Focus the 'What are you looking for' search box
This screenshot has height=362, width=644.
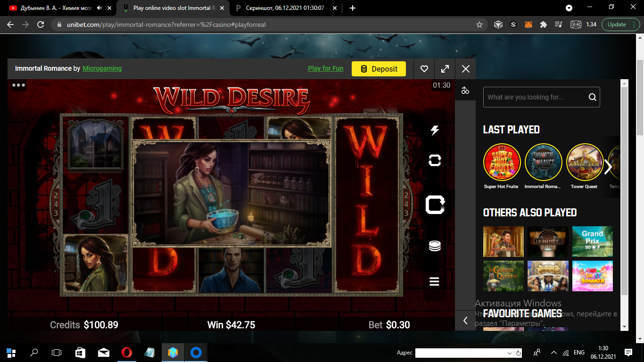(x=542, y=97)
